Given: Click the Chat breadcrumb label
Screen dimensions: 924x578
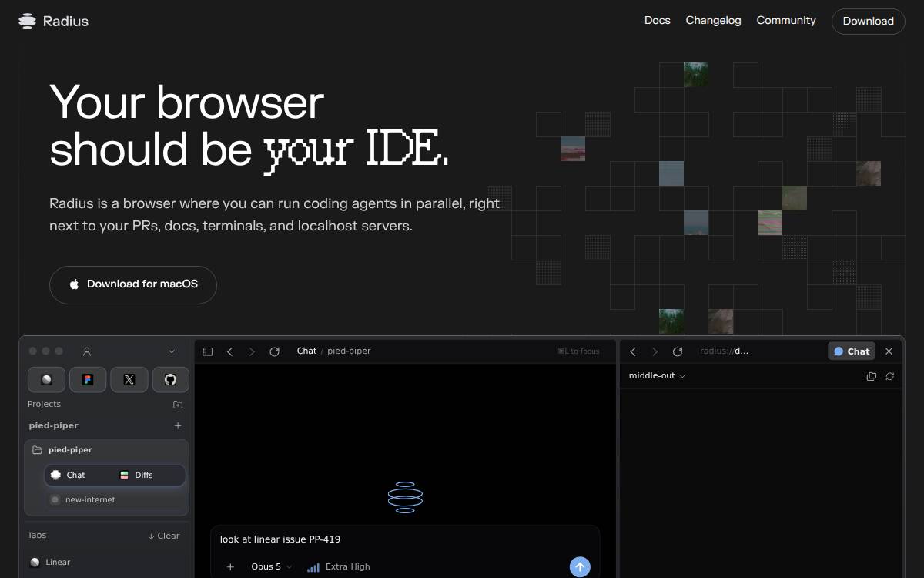Looking at the screenshot, I should [x=306, y=351].
